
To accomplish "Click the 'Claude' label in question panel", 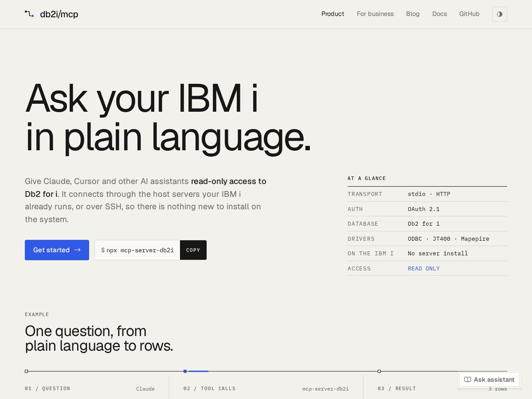I will 145,389.
